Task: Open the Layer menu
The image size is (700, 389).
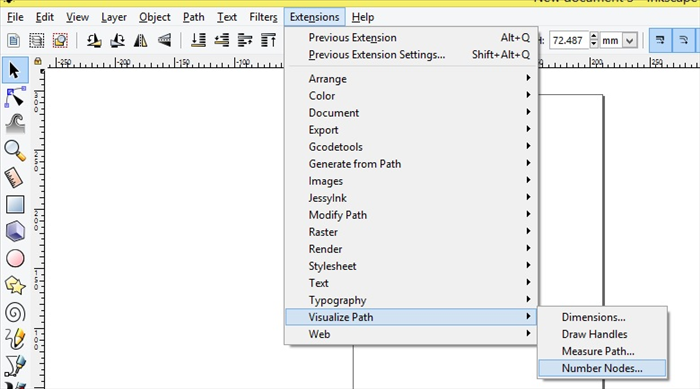Action: pos(114,17)
